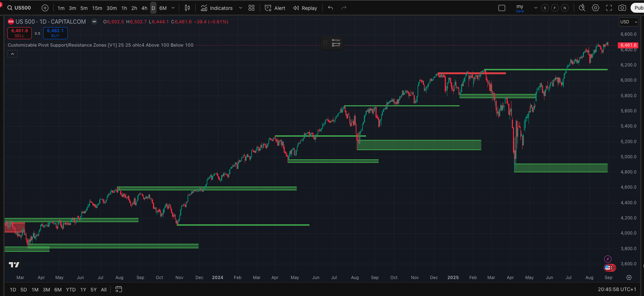The image size is (644, 296).
Task: Select the 1Y date range
Action: [83, 290]
